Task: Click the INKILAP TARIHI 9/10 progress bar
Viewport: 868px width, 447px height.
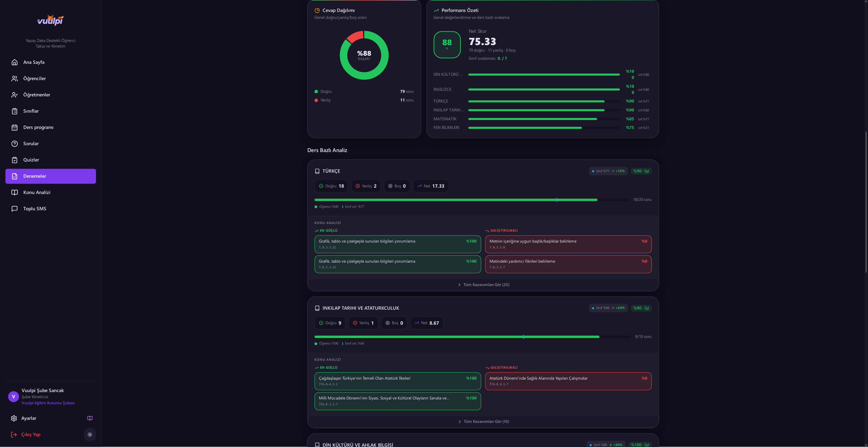Action: tap(472, 337)
